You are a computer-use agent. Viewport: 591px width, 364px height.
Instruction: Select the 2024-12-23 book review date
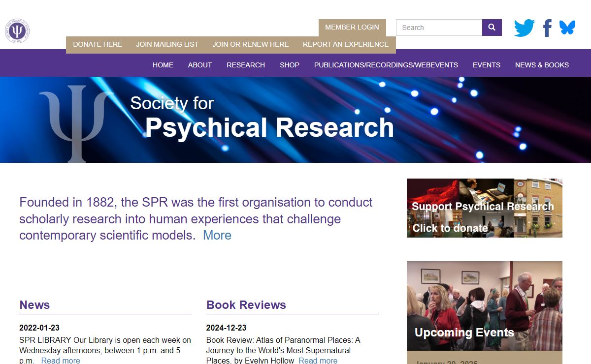tap(227, 328)
